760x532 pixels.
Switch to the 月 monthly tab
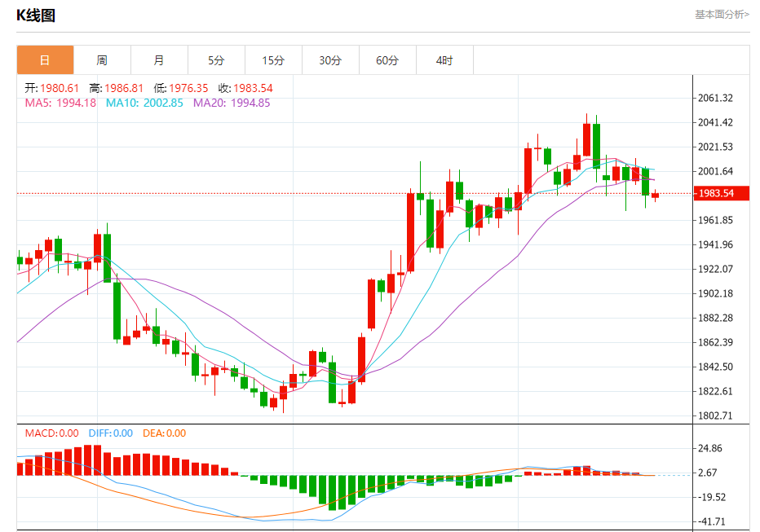[x=159, y=60]
